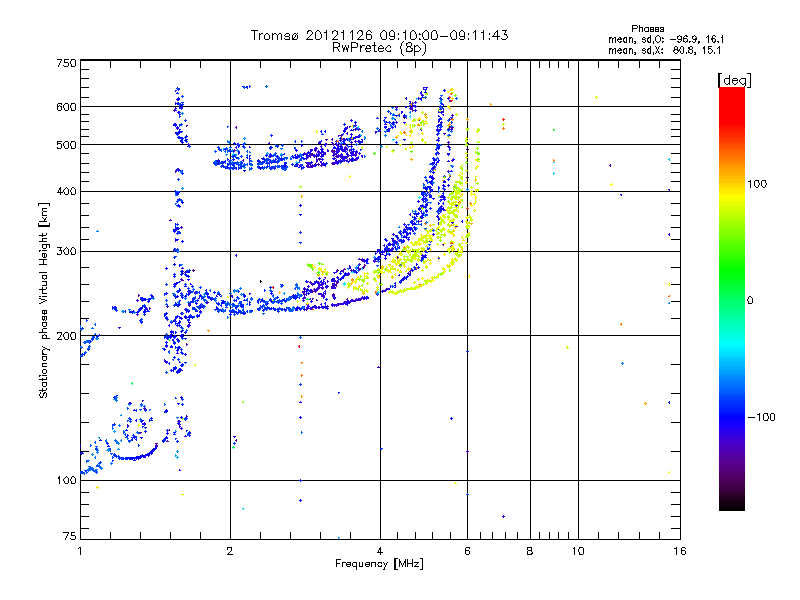Click the y-axis tick label '200'
Screen dimensions: 800x600
tap(66, 336)
